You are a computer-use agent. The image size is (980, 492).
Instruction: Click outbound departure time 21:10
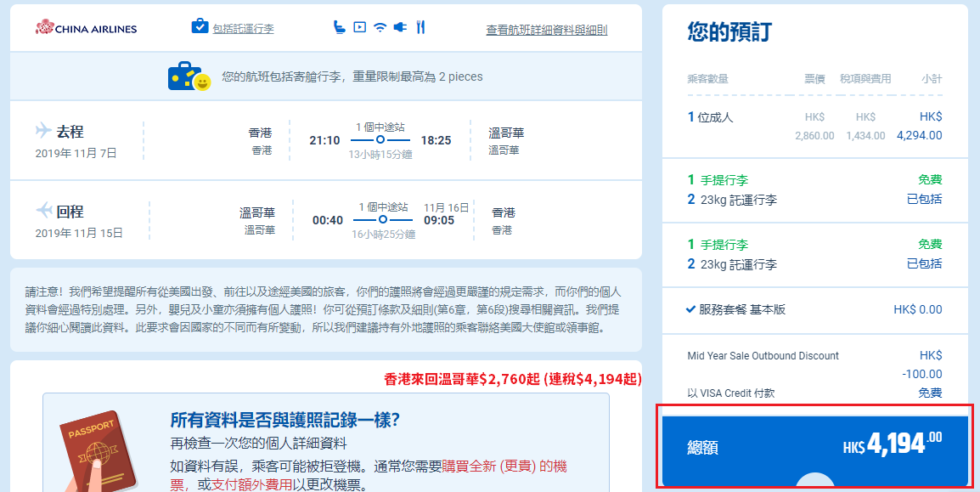tap(325, 140)
